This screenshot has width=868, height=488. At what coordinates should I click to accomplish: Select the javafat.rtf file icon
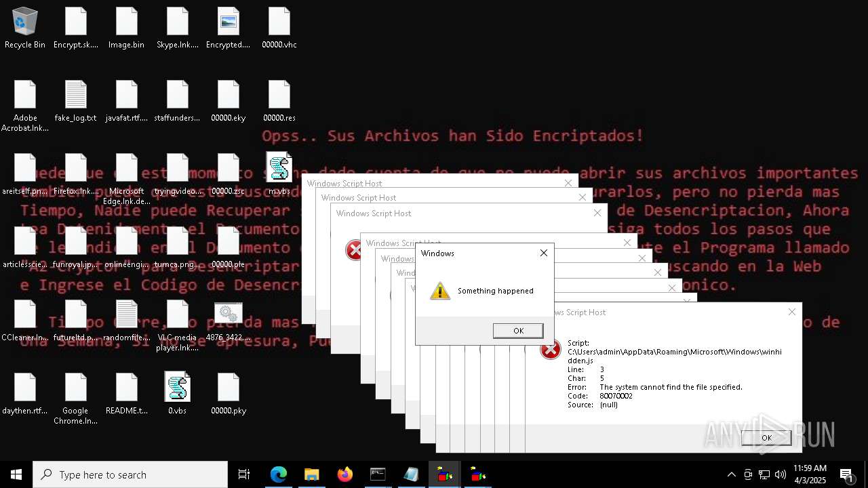pyautogui.click(x=127, y=102)
